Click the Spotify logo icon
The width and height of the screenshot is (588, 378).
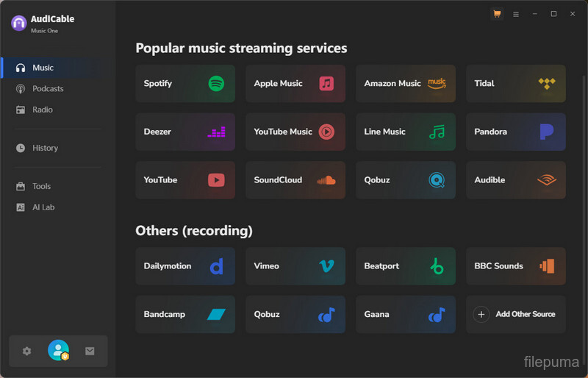[x=216, y=84]
